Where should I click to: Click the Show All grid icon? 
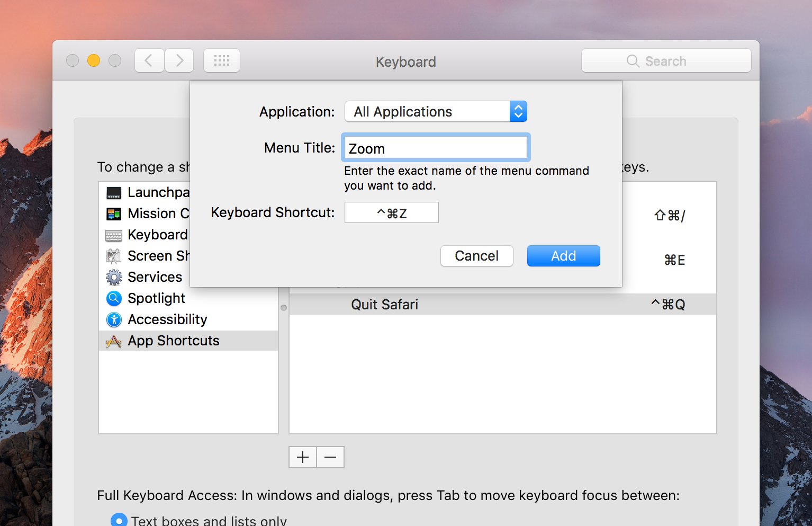click(x=221, y=60)
